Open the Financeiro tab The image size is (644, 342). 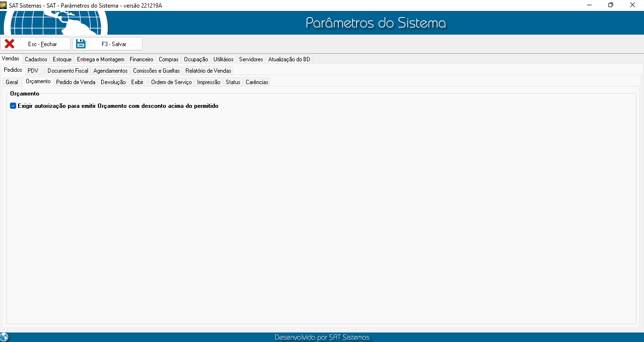[x=142, y=59]
